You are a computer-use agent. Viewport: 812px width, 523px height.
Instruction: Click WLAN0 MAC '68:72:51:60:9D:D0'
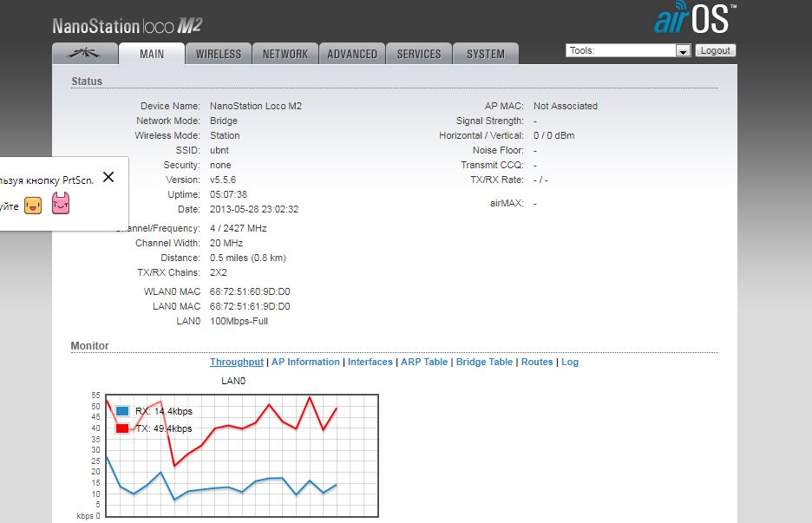(250, 291)
